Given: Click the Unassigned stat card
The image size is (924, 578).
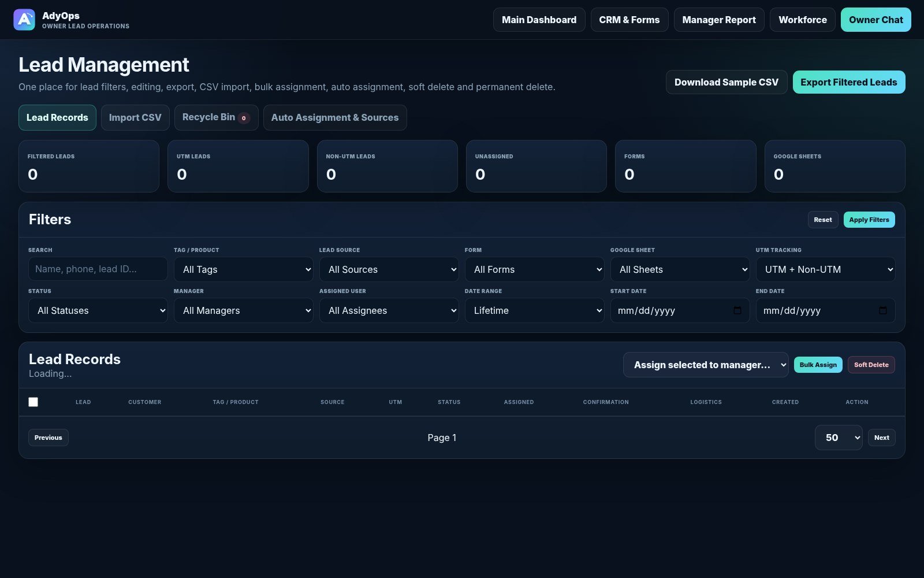Looking at the screenshot, I should pyautogui.click(x=536, y=166).
